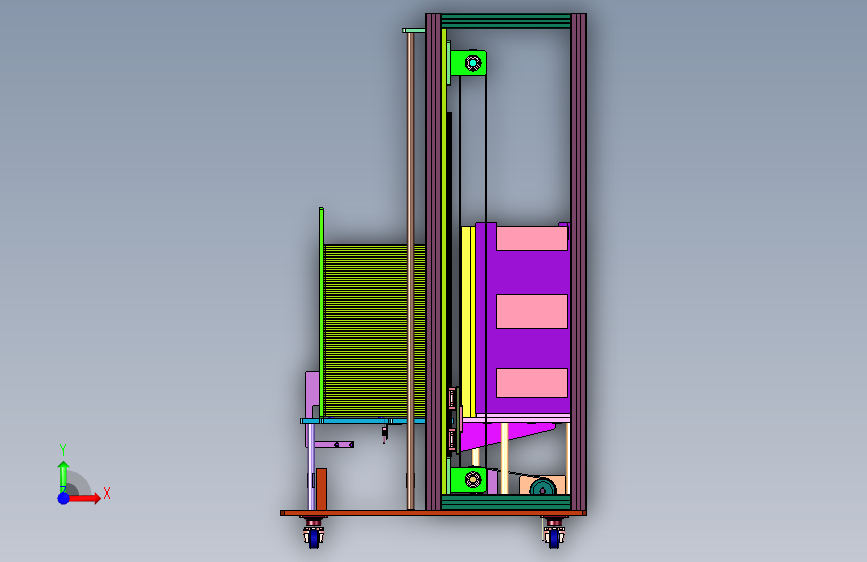Select the tall brown vertical guide rod

[x=411, y=270]
